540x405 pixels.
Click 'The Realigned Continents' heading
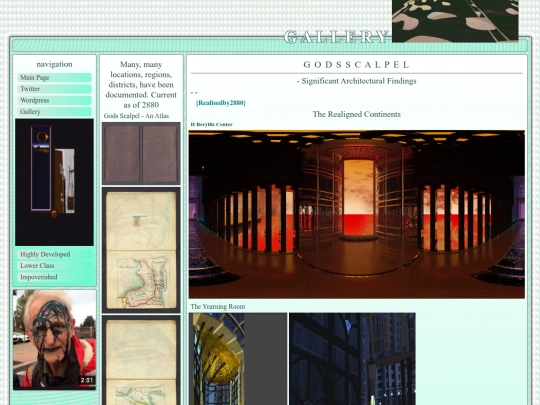tap(356, 114)
